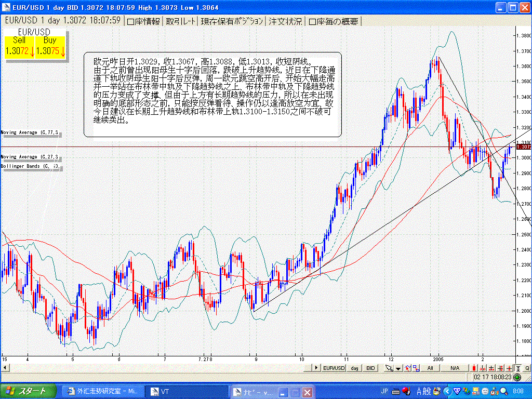Click the N/A button
This screenshot has width=532, height=399.
click(455, 368)
